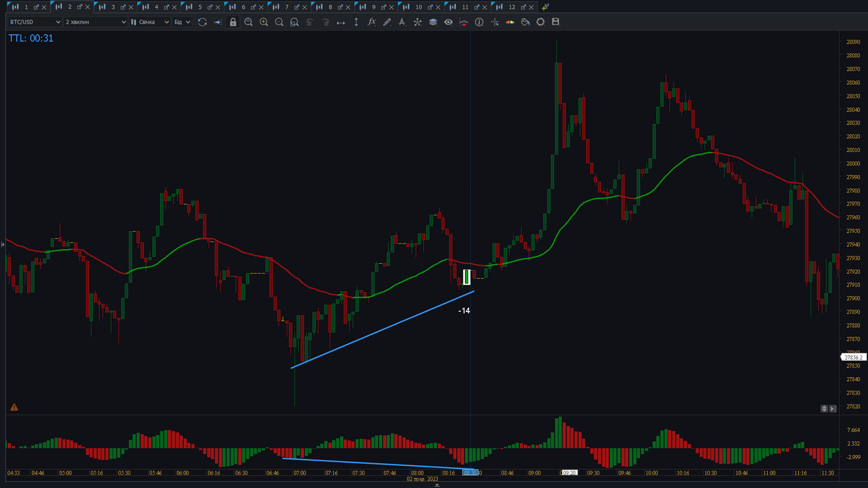Click the redo arrow in the toolbar
The height and width of the screenshot is (488, 868).
tap(325, 22)
